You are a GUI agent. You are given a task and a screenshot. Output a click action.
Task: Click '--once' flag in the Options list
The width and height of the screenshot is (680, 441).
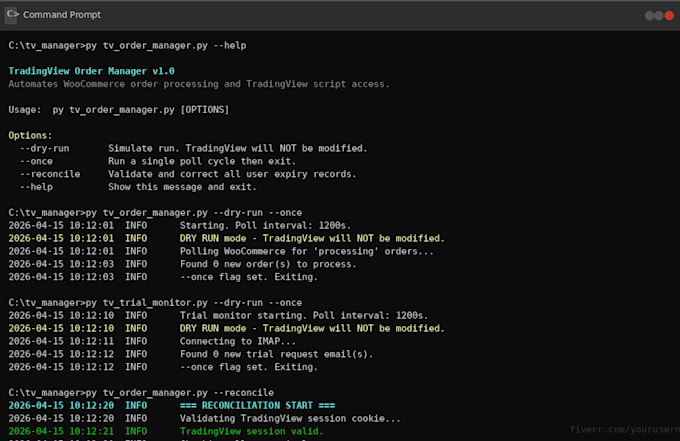click(36, 161)
